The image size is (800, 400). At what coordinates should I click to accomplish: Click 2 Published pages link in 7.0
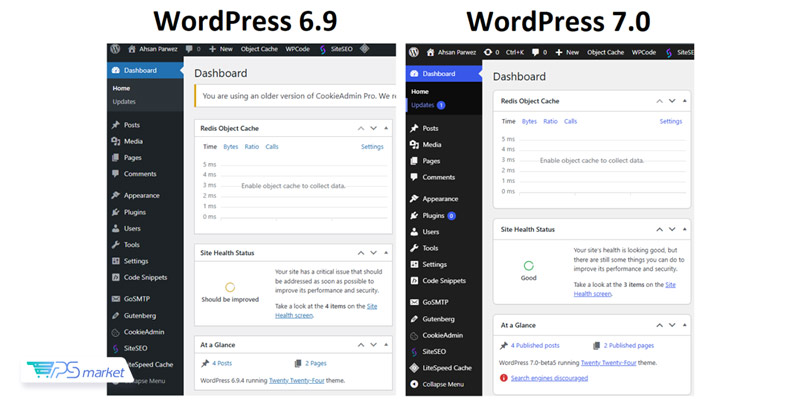point(629,345)
